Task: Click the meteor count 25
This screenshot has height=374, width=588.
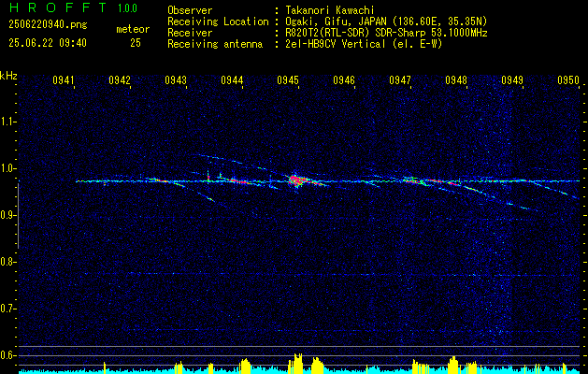Action: pyautogui.click(x=136, y=43)
